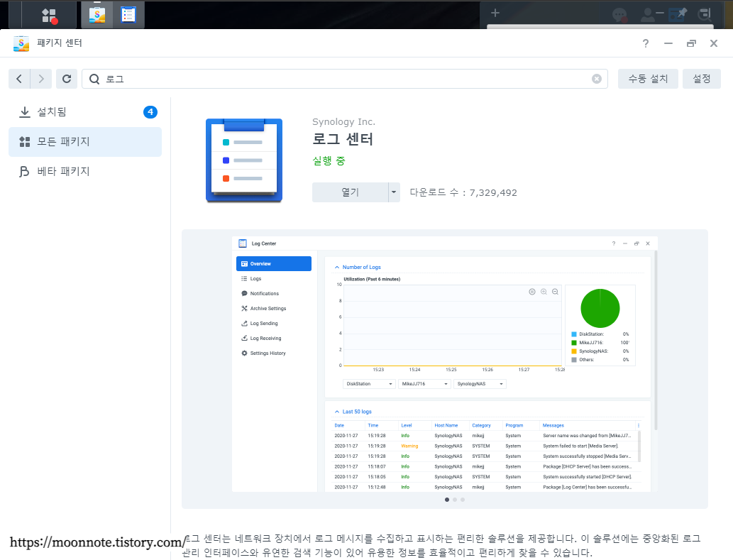Open the pinned widgets icon
Image resolution: width=733 pixels, height=560 pixels.
click(678, 14)
